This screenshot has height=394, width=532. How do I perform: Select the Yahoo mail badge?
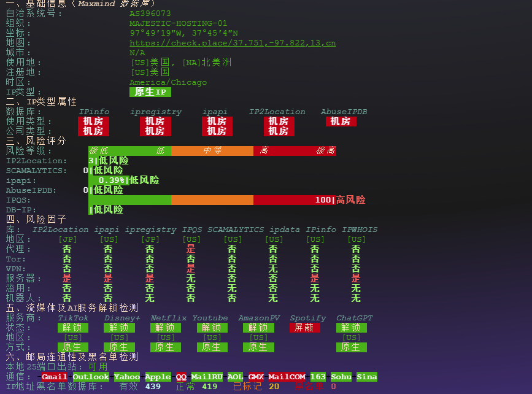tap(127, 376)
